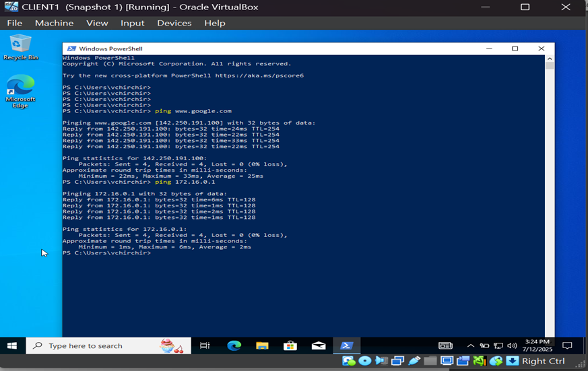Open the Action Center notifications icon
This screenshot has height=371, width=588.
tap(567, 345)
